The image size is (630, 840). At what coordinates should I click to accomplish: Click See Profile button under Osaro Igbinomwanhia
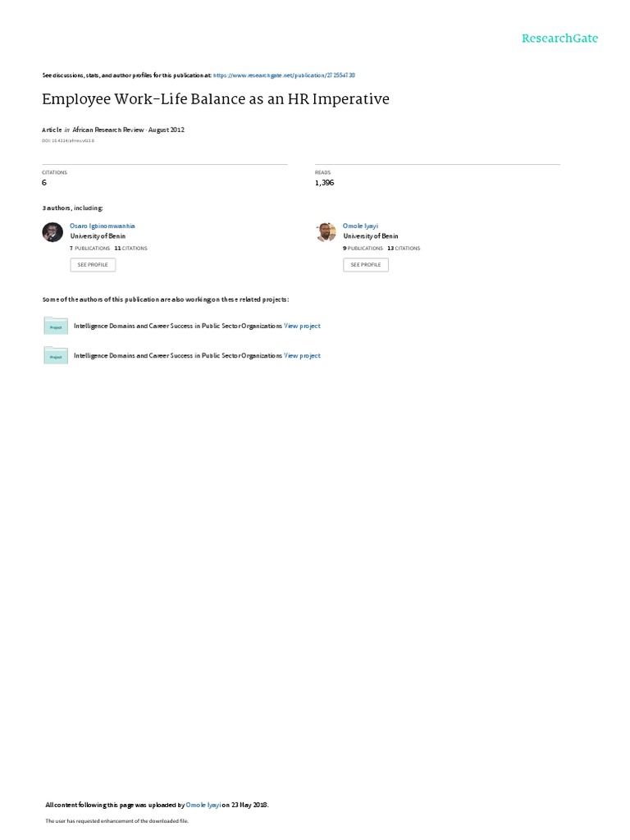tap(93, 265)
